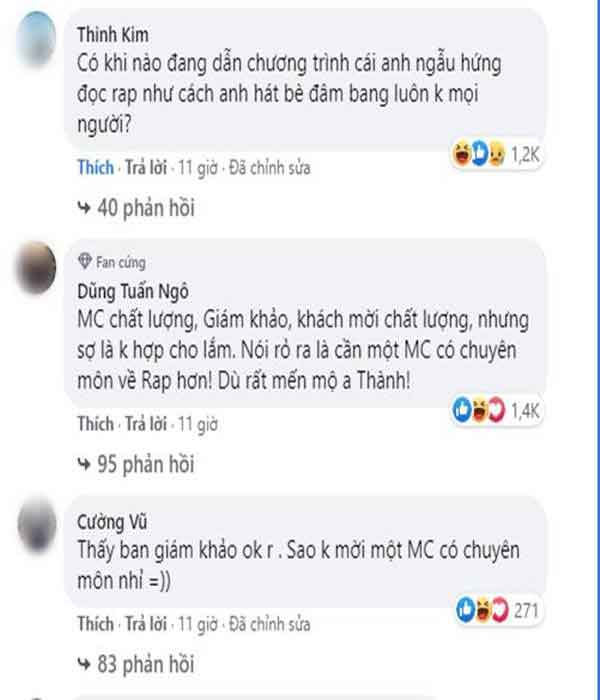Expand the 83 phản hồi replies
This screenshot has height=700, width=600.
136,664
